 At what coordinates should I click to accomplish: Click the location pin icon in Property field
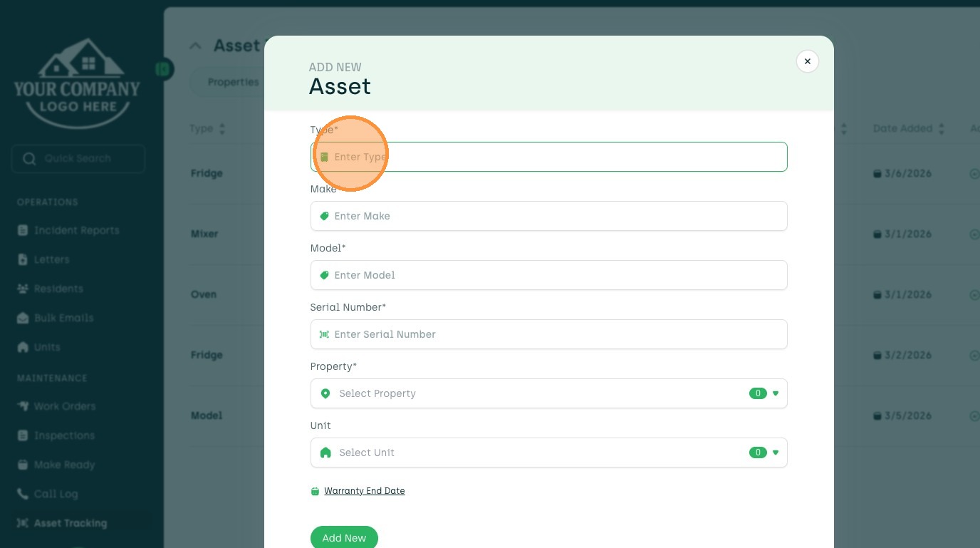point(325,393)
